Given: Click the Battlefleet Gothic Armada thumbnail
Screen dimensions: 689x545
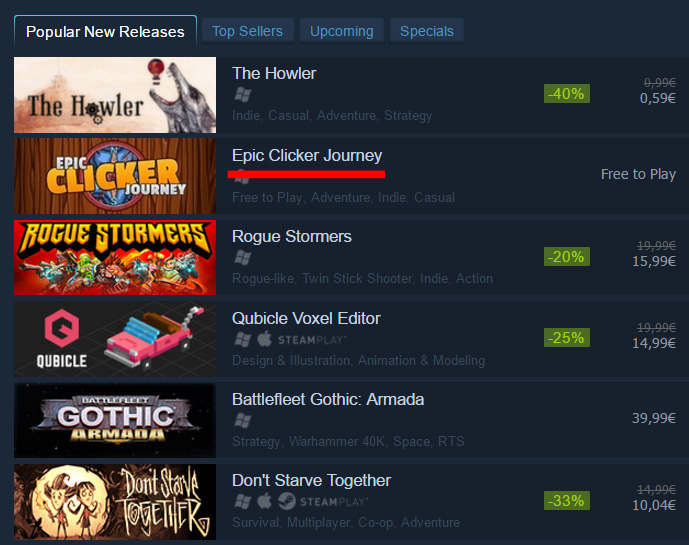Looking at the screenshot, I should click(x=115, y=421).
